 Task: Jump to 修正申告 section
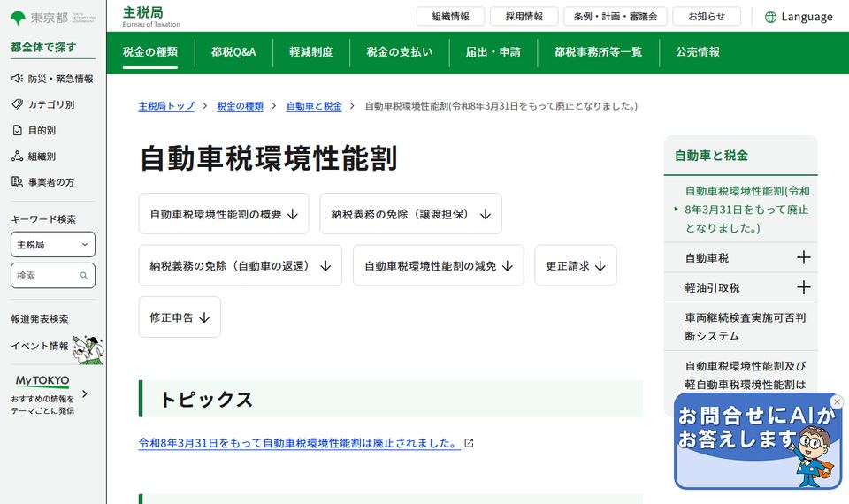(180, 317)
